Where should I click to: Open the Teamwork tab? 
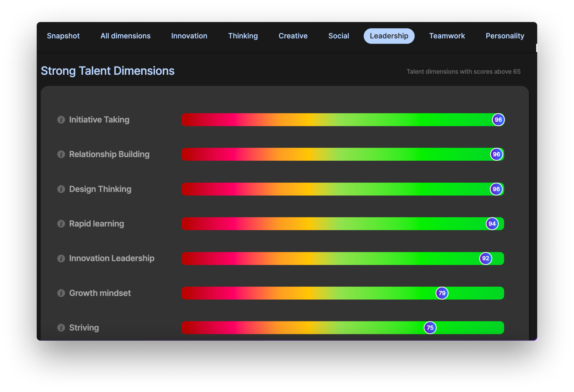[447, 36]
